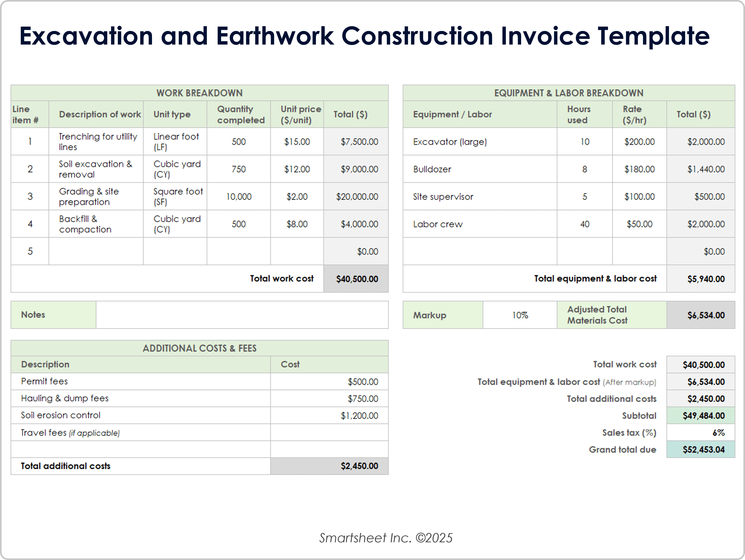Click the Markup percentage cell 10%

(x=520, y=315)
